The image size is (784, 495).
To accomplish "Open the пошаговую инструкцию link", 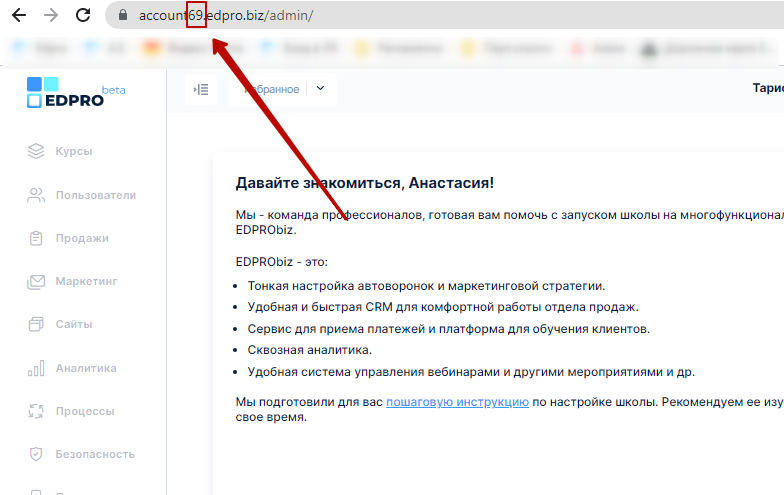I will [x=458, y=402].
